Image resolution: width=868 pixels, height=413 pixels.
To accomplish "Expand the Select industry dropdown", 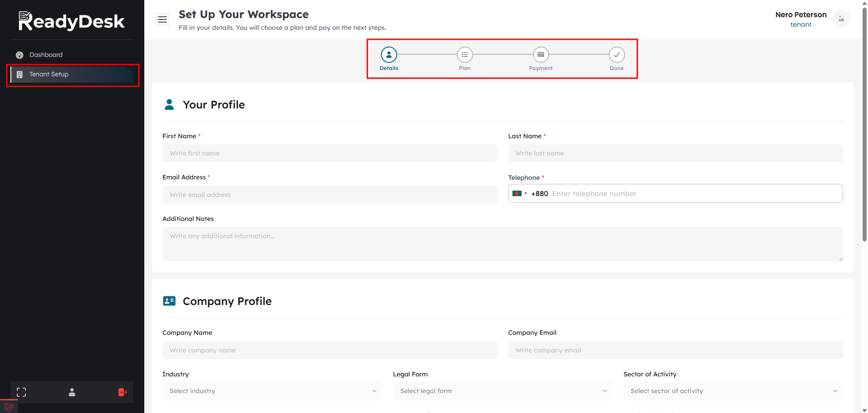I will 272,391.
